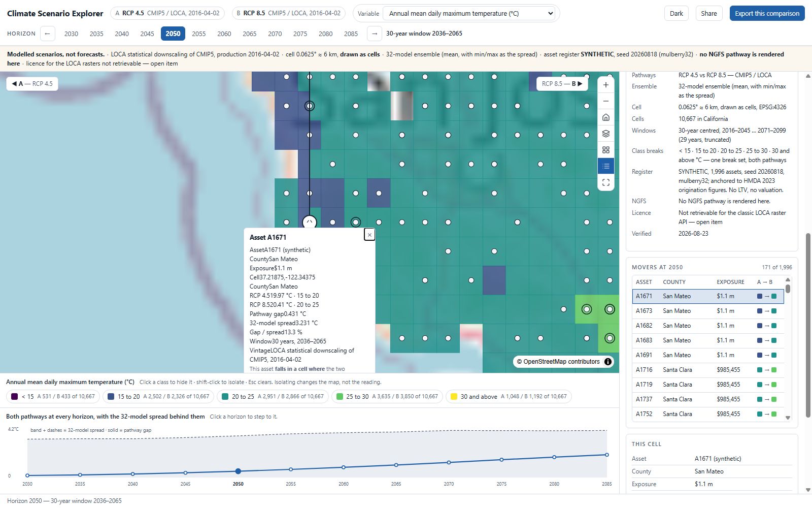Viewport: 812px width, 508px height.
Task: Step to previous horizon arrow
Action: (x=47, y=34)
